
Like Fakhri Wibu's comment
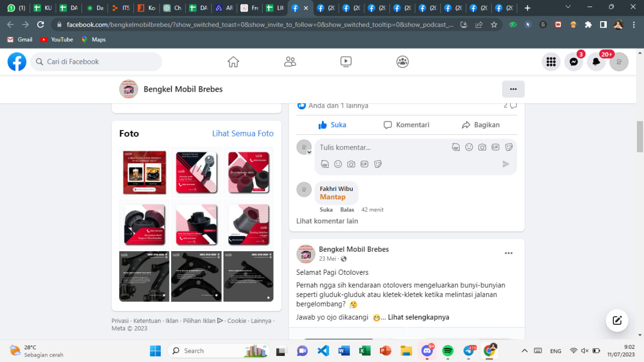(x=326, y=209)
